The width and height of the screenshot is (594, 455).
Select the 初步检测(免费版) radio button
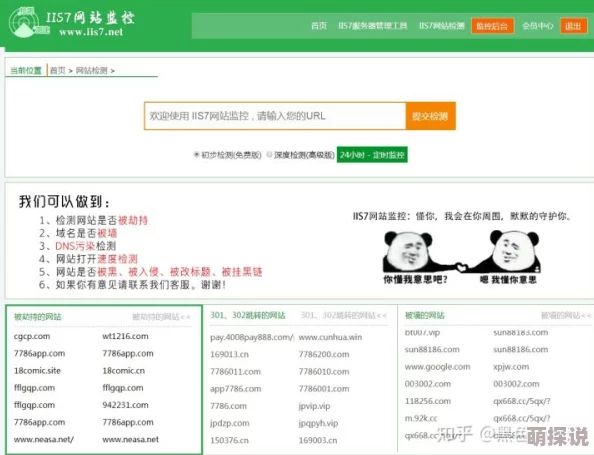coord(196,155)
